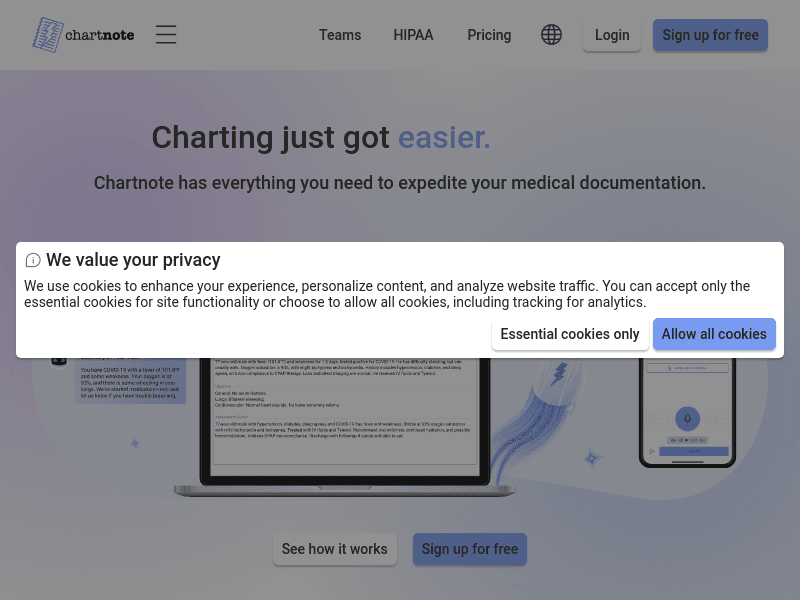Open the Teams page
This screenshot has height=600, width=800.
(340, 35)
